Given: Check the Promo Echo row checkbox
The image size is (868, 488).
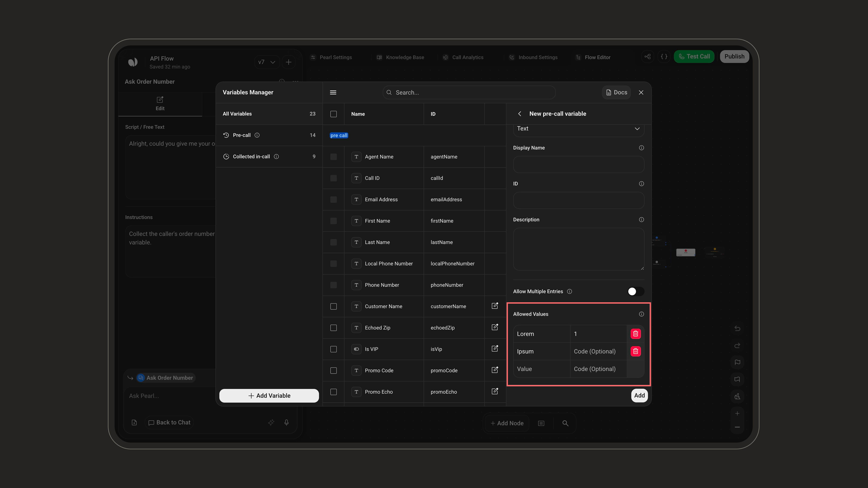Looking at the screenshot, I should (x=333, y=392).
